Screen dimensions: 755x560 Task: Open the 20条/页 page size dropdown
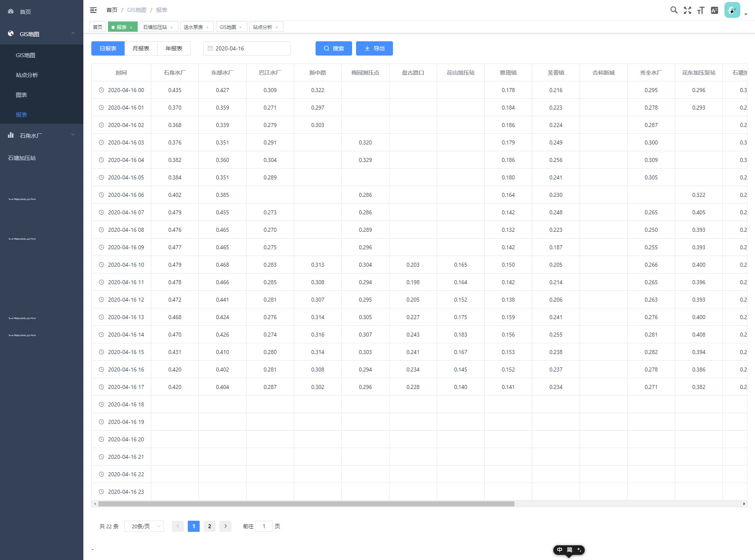pyautogui.click(x=144, y=526)
